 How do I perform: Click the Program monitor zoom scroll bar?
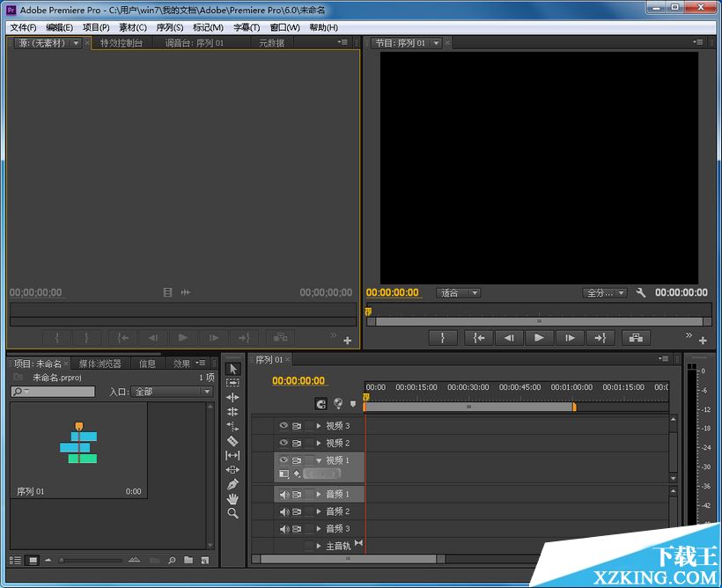point(539,321)
